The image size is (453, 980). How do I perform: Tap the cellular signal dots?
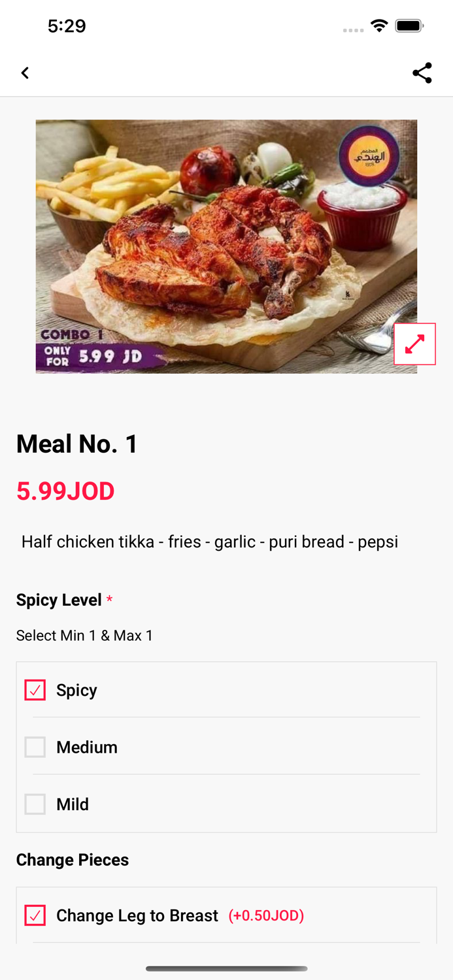click(353, 29)
